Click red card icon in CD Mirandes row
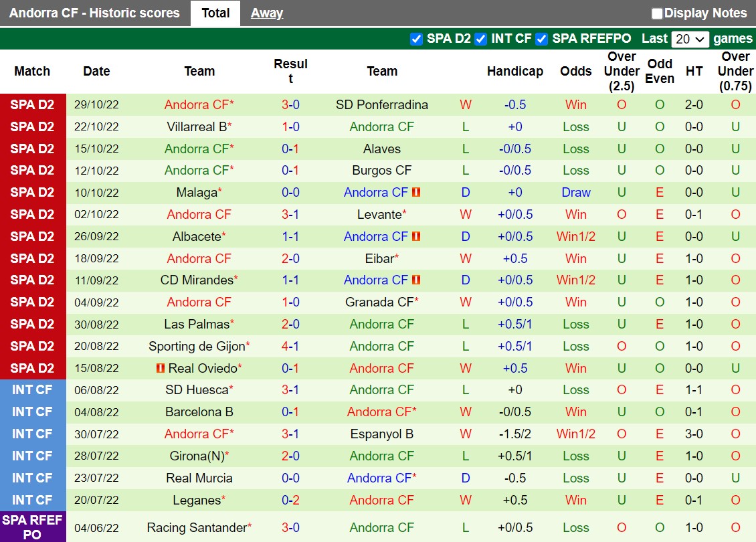 point(416,280)
